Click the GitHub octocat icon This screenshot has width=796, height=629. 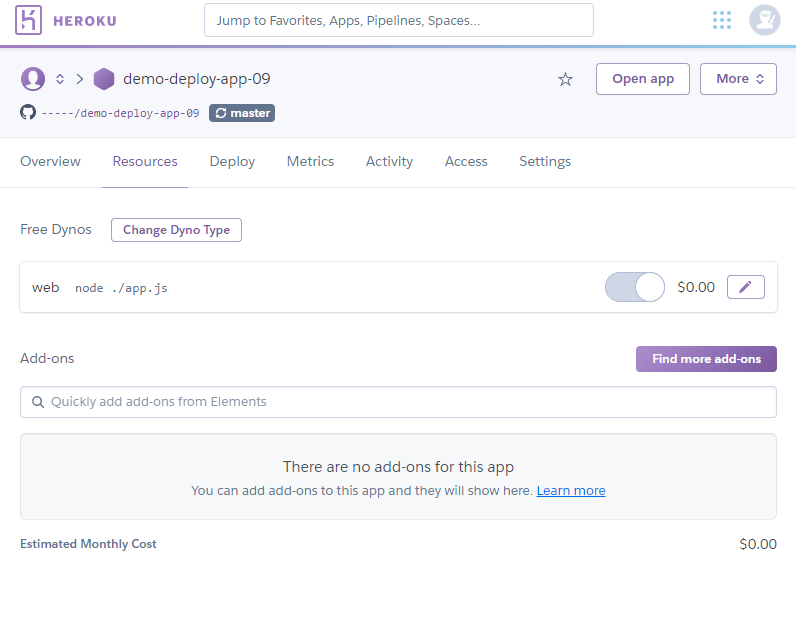click(x=28, y=112)
